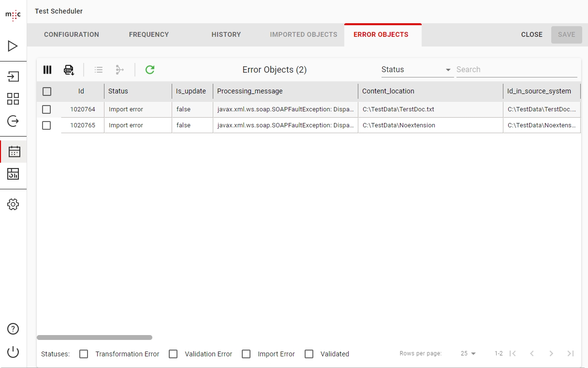The image size is (588, 368).
Task: Enable the Transformation Error status filter
Action: (84, 354)
